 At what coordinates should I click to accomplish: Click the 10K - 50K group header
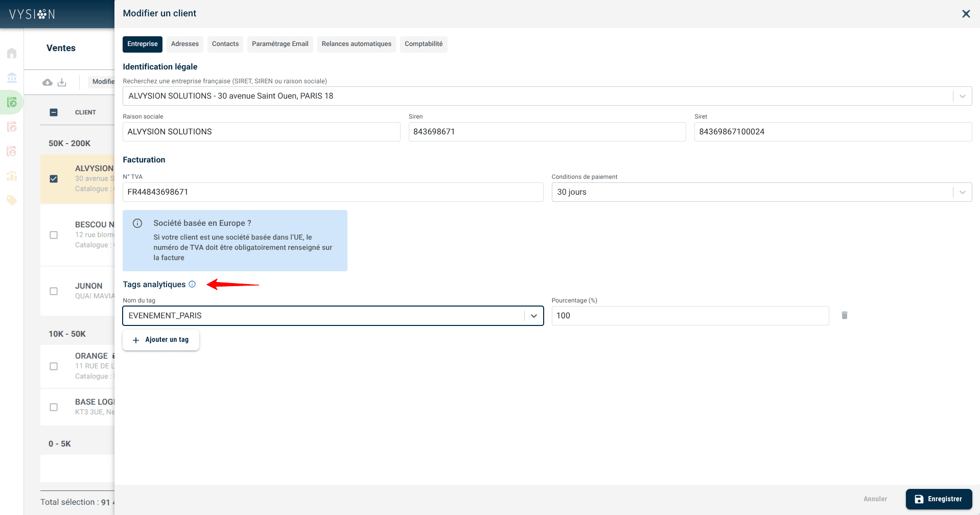pos(67,334)
